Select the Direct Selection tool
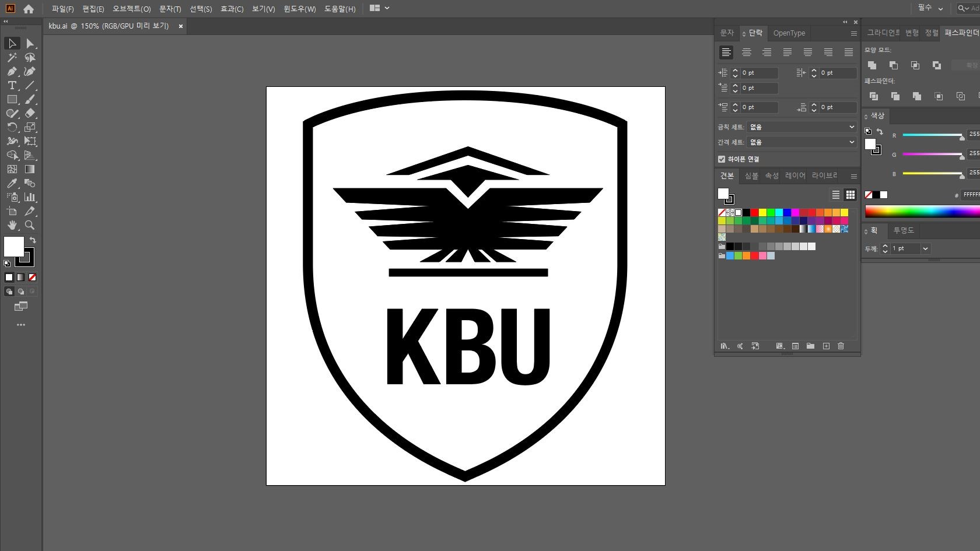Viewport: 980px width, 551px height. point(30,44)
